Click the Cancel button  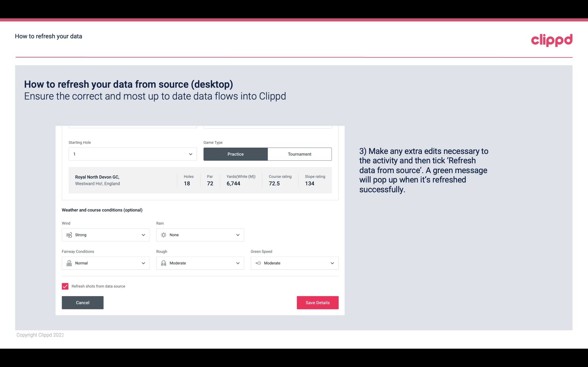click(83, 302)
